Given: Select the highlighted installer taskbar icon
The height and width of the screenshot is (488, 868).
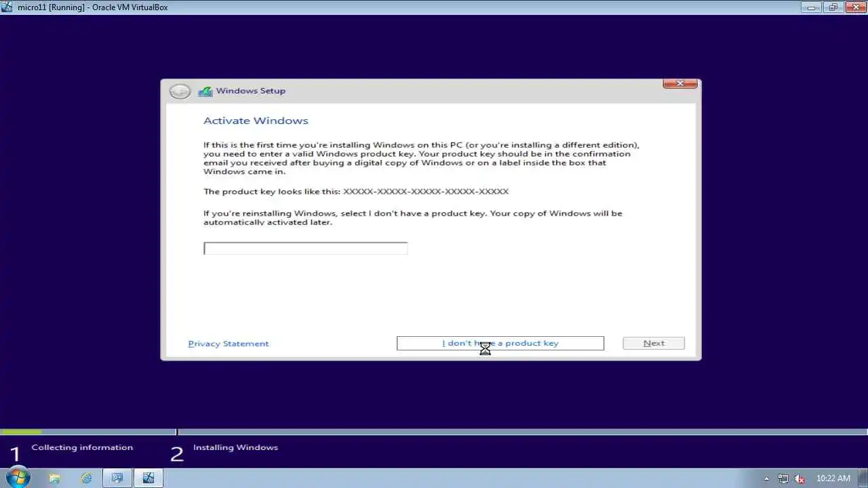Looking at the screenshot, I should tap(148, 478).
